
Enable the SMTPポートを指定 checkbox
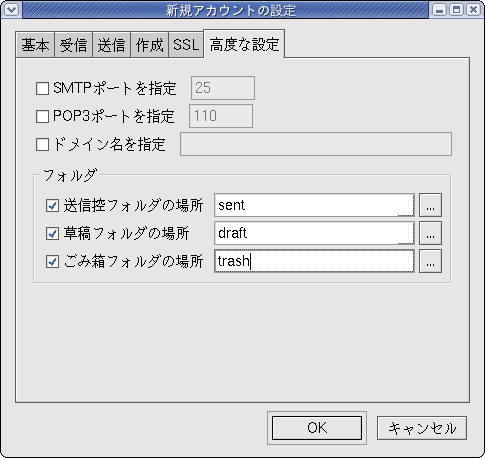coord(42,89)
